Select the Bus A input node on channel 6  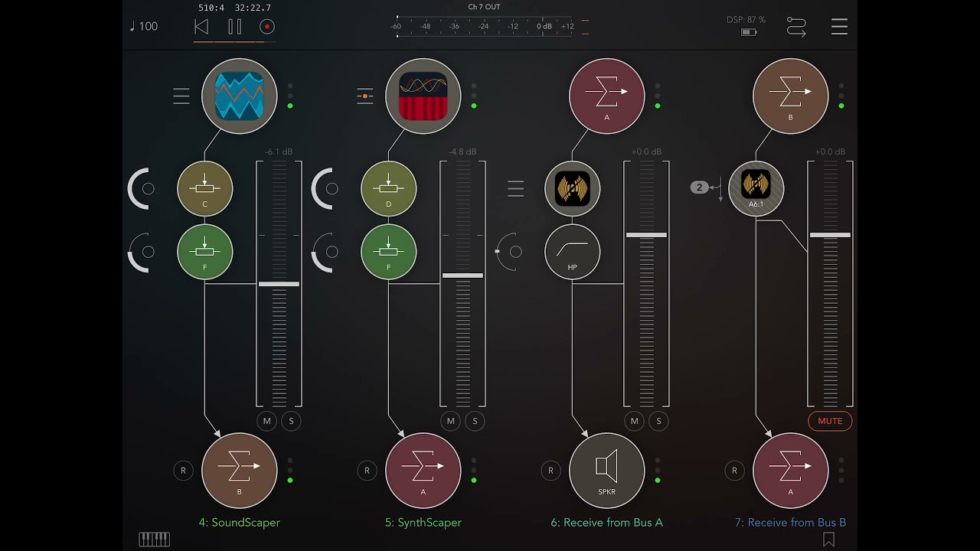click(607, 96)
